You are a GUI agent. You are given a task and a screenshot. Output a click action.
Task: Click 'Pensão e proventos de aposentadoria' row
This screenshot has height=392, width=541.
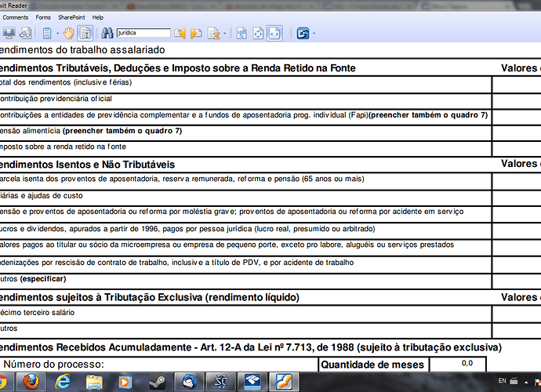click(x=232, y=212)
